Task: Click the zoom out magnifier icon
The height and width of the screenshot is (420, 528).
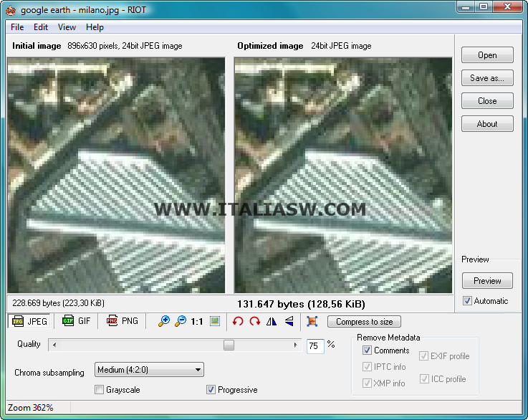Action: (181, 321)
